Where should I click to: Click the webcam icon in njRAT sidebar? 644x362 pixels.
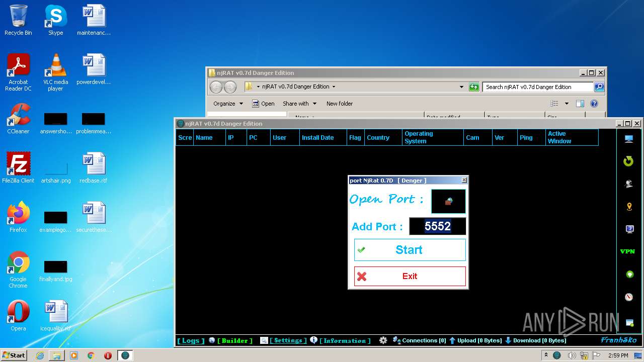coord(628,184)
